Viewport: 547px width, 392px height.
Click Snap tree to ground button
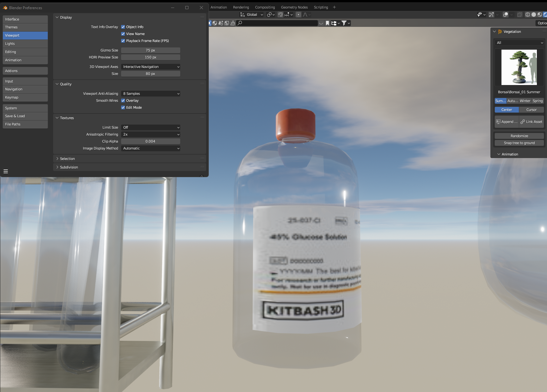tap(519, 143)
